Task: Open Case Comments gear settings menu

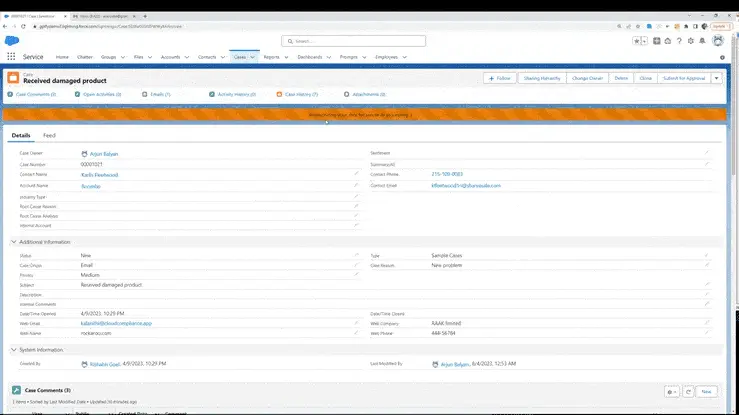Action: [x=672, y=392]
